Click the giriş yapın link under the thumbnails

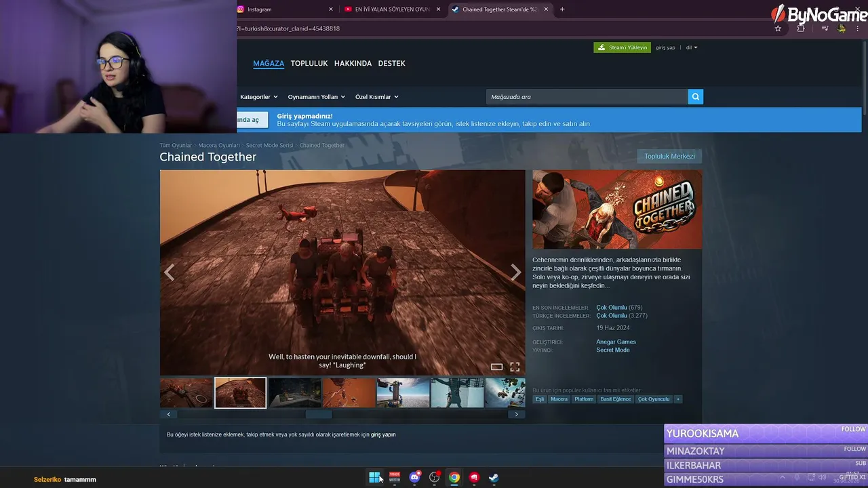click(x=383, y=434)
